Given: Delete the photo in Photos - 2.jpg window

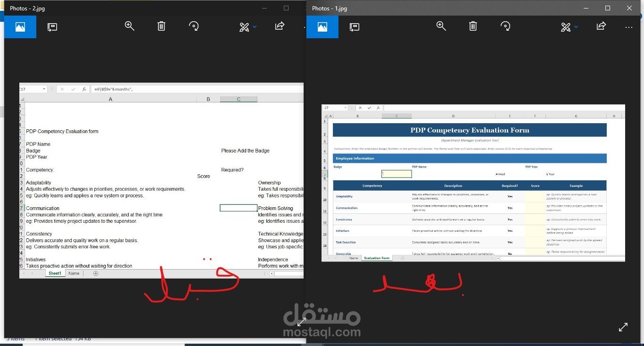Looking at the screenshot, I should [161, 26].
